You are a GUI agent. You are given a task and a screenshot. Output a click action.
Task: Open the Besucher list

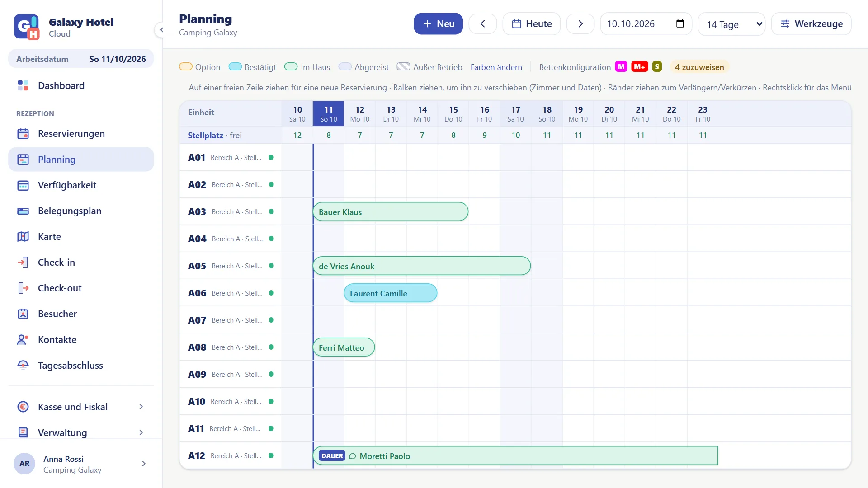pos(81,314)
